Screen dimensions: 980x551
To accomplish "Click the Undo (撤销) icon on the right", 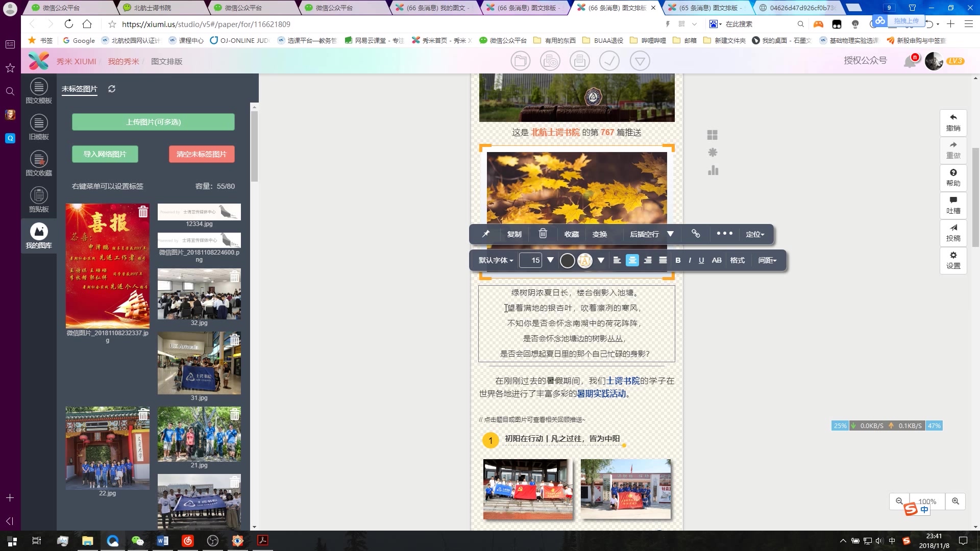I will 953,122.
